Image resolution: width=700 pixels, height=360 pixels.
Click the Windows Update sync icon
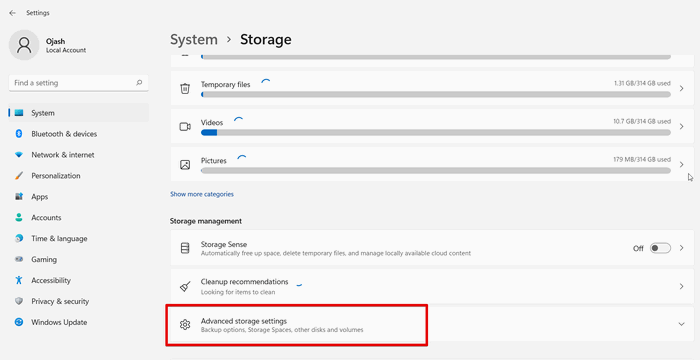(x=19, y=322)
